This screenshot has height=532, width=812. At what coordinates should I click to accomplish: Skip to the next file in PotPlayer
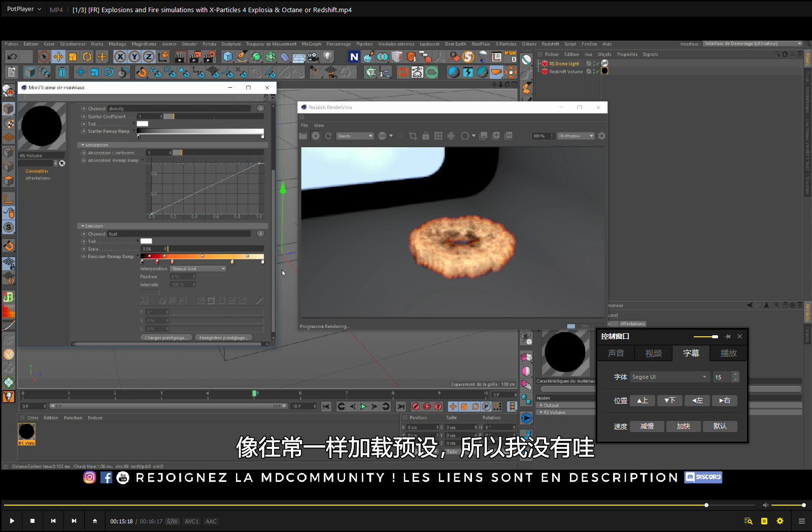pyautogui.click(x=74, y=521)
